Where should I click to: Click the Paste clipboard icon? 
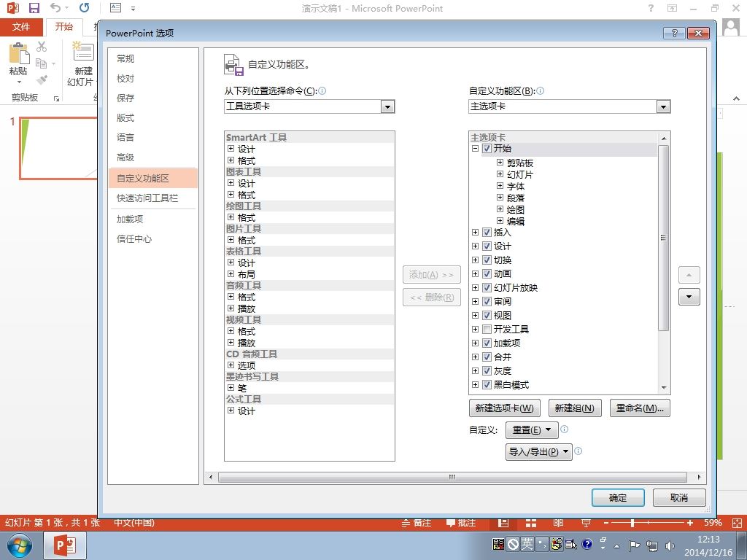[x=18, y=53]
